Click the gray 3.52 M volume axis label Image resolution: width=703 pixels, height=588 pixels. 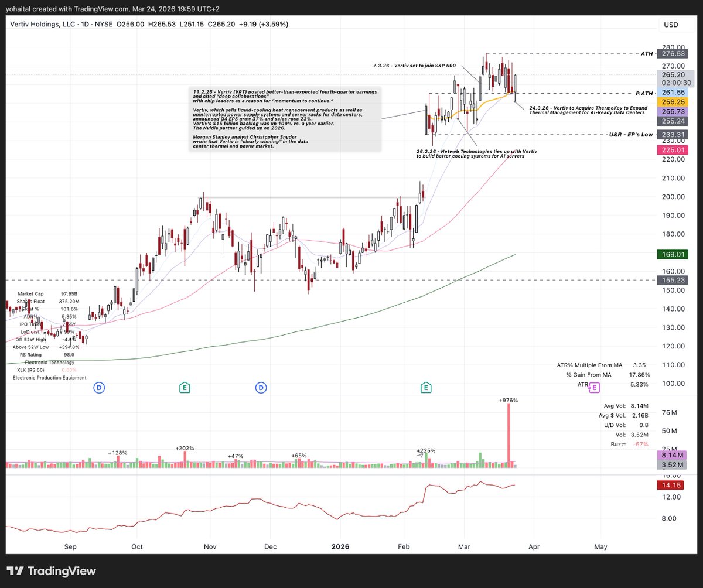point(673,465)
